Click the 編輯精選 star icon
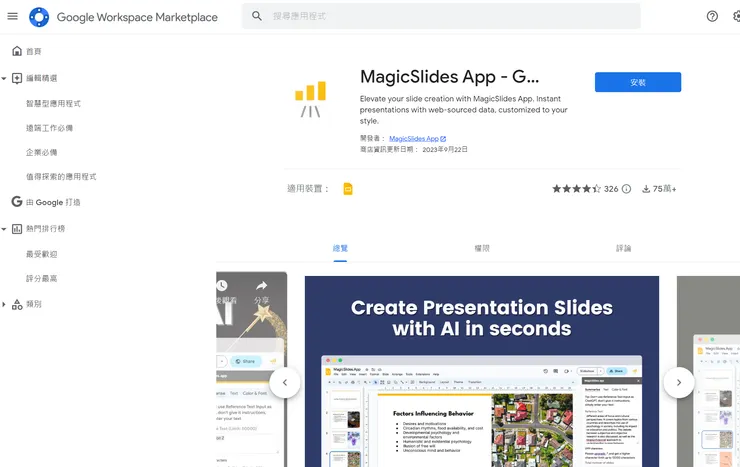The height and width of the screenshot is (467, 740). click(17, 78)
